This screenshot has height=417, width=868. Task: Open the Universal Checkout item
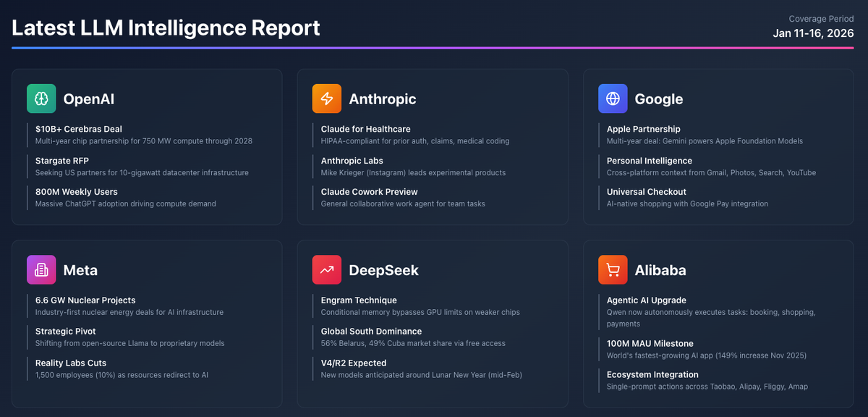coord(647,192)
